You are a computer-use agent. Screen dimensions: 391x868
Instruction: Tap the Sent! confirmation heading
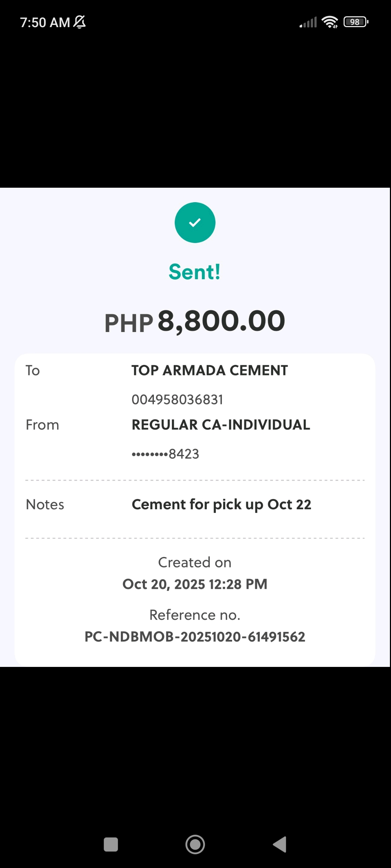point(195,272)
